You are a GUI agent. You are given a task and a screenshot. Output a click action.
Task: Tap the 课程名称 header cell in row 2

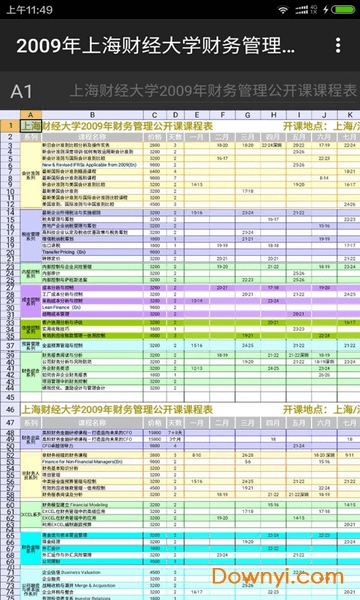pos(92,137)
